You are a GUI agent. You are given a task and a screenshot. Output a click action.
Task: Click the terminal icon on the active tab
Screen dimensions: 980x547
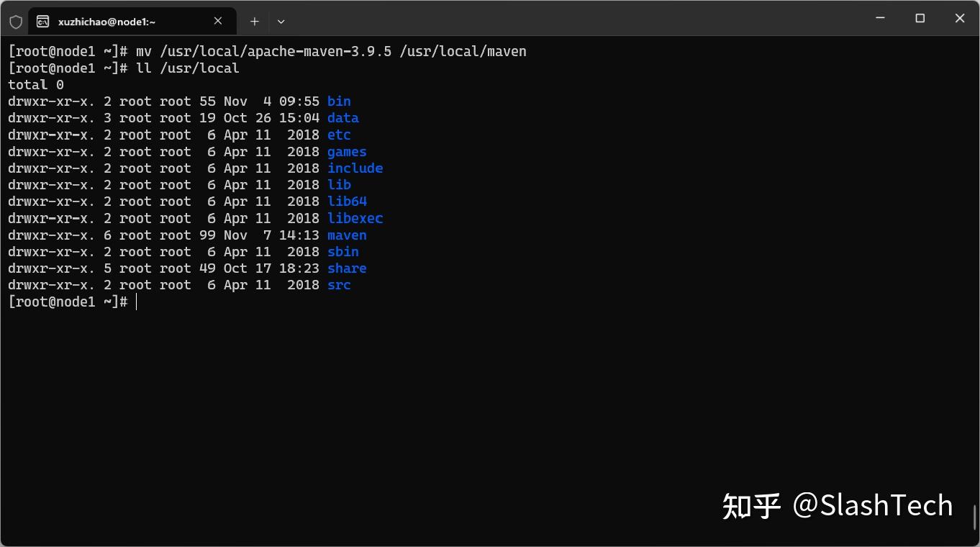pos(45,21)
